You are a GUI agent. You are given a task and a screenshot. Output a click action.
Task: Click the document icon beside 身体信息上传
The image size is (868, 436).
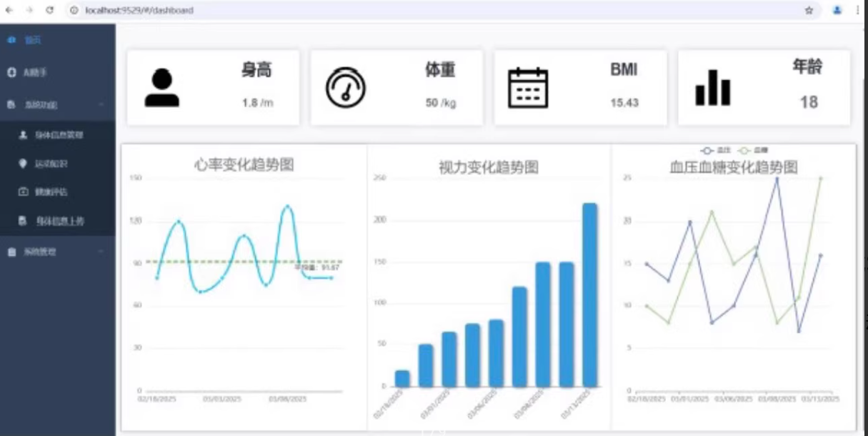click(x=23, y=221)
